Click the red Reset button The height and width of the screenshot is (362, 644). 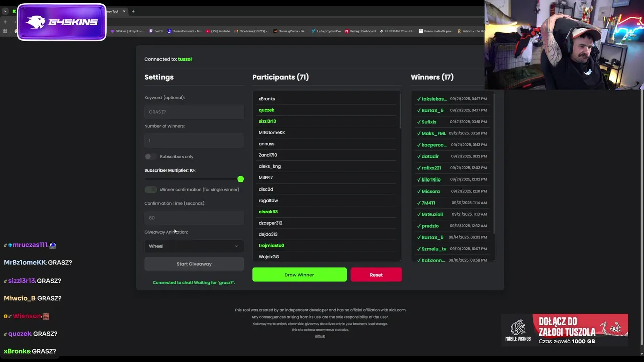click(376, 275)
